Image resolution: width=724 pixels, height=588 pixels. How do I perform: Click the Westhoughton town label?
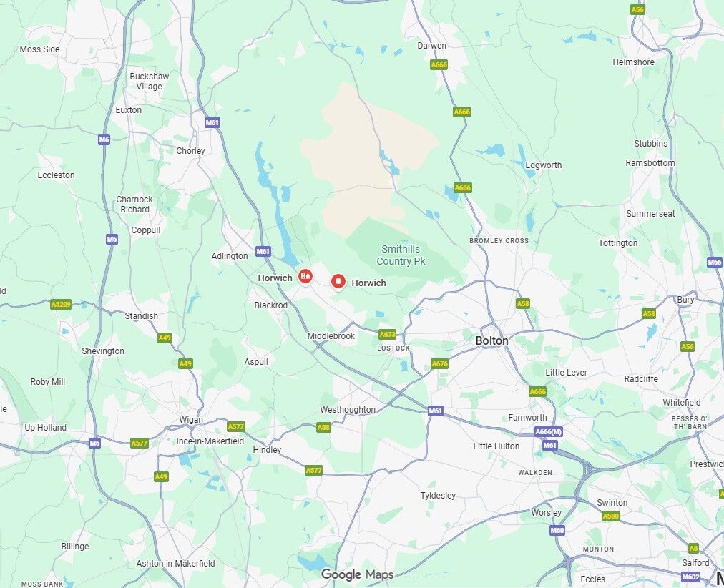[348, 409]
